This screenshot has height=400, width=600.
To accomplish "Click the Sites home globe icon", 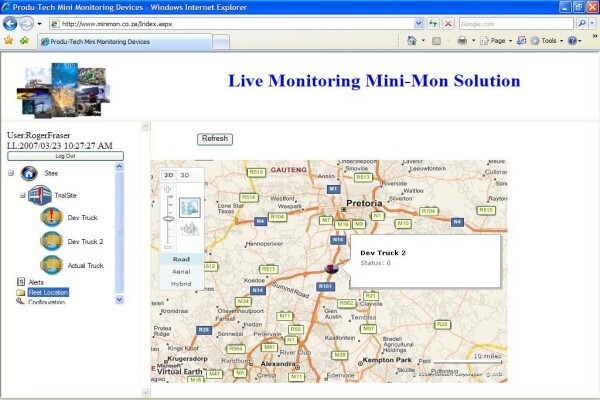I will tap(29, 173).
